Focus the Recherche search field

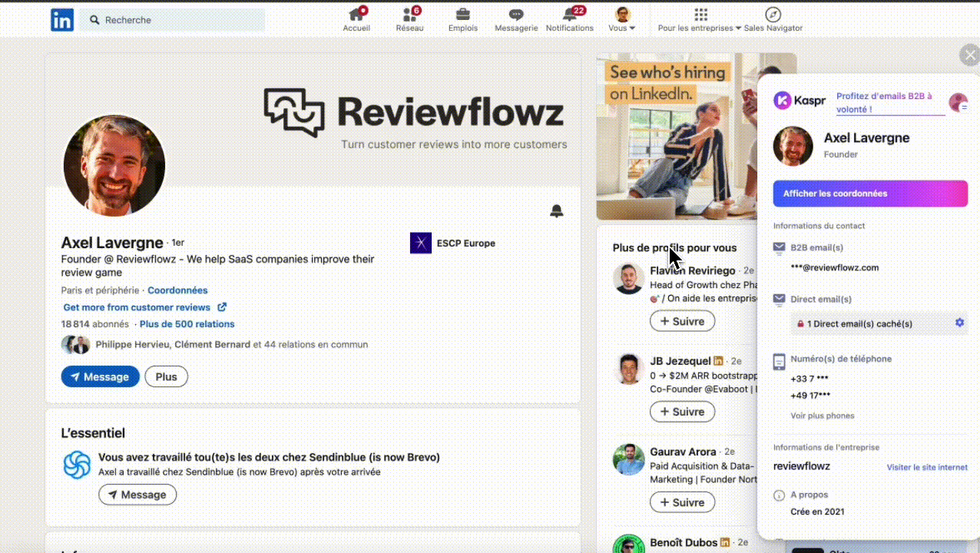172,20
